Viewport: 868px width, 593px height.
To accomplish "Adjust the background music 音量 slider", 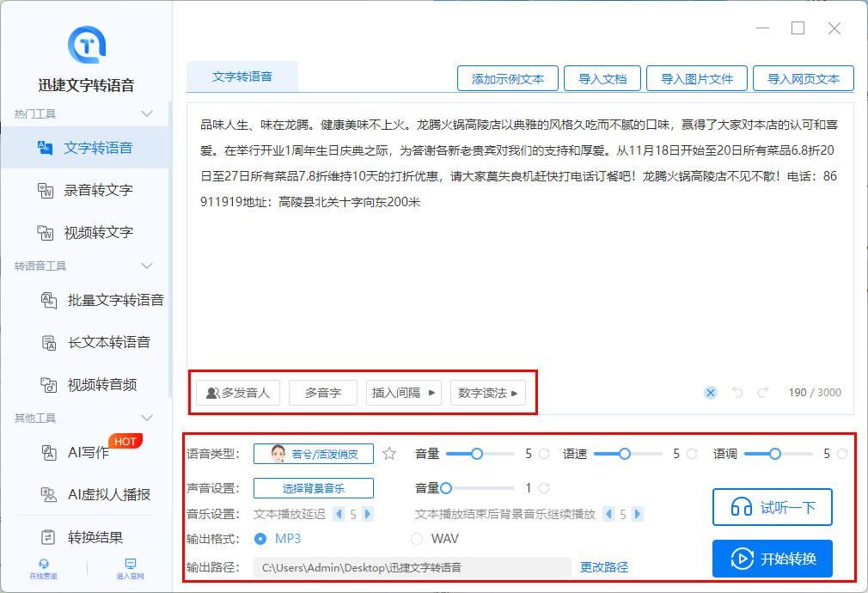I will coord(479,488).
